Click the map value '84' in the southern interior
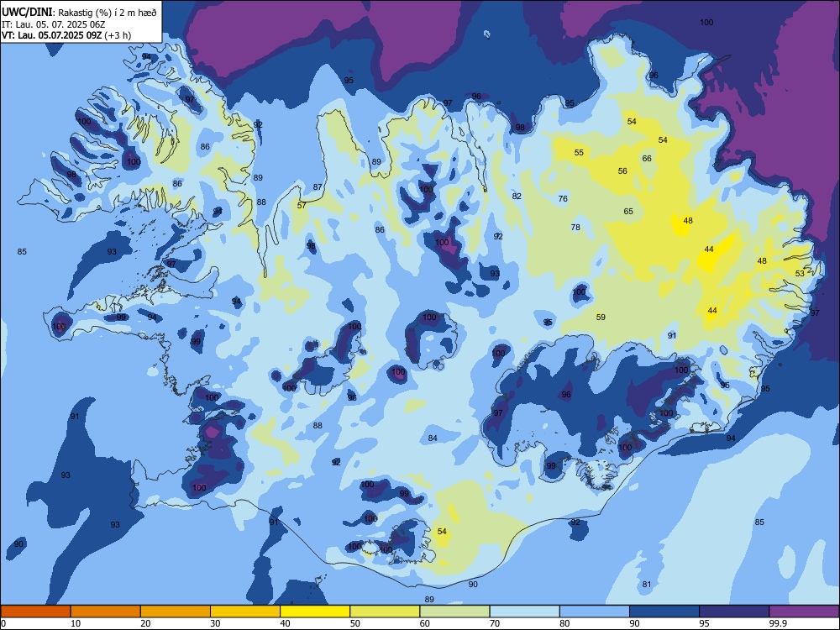This screenshot has width=840, height=630. point(433,438)
